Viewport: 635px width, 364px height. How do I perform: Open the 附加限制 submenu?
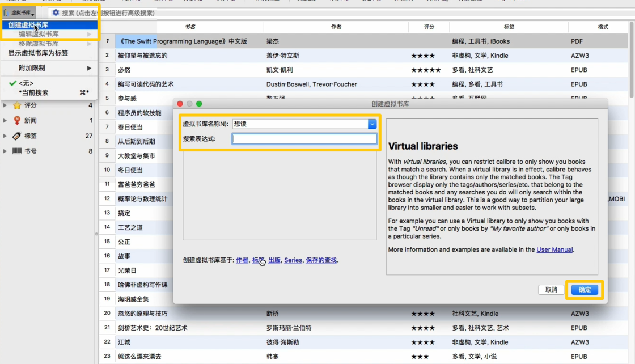(50, 67)
